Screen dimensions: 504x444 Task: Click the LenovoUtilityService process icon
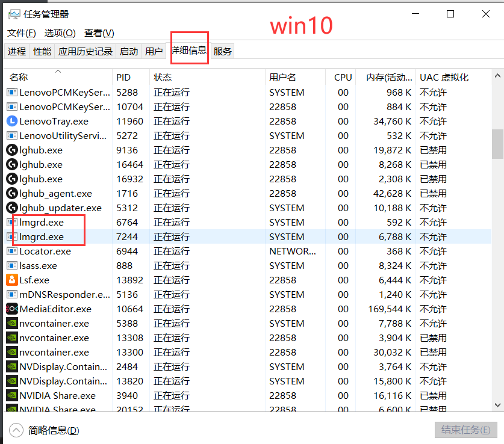(12, 135)
